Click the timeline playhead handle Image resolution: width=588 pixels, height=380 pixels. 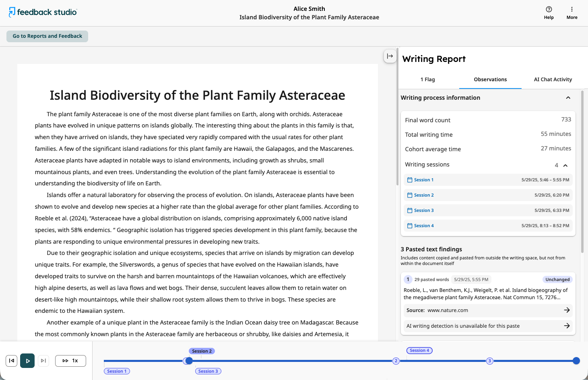(x=188, y=361)
